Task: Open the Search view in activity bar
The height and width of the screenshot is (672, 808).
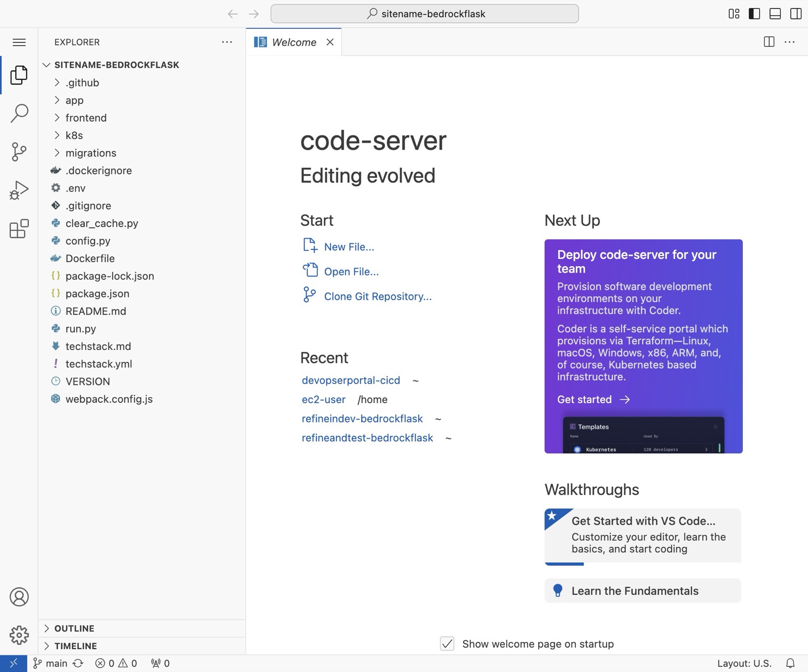Action: [19, 113]
